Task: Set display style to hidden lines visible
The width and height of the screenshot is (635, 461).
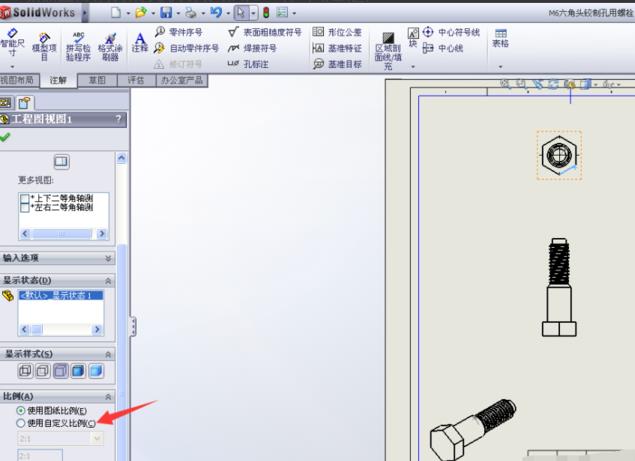Action: [x=43, y=371]
